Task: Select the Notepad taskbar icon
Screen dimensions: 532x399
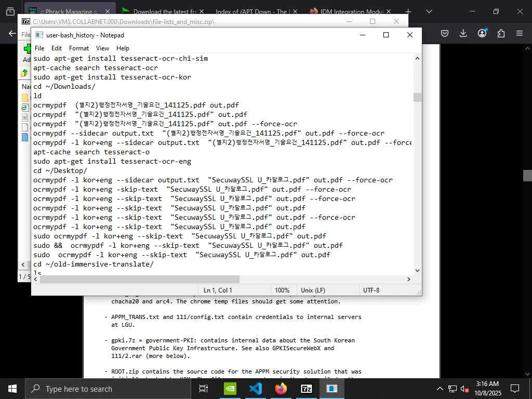Action: pos(331,389)
